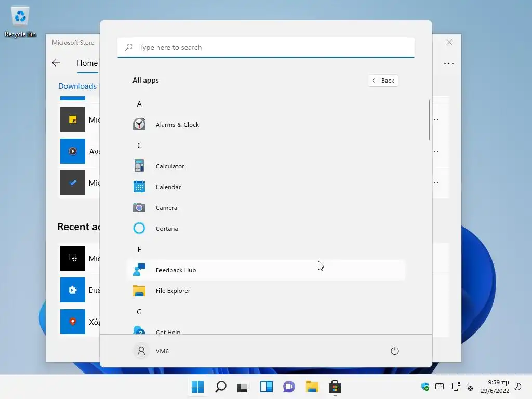Viewport: 532px width, 399px height.
Task: Open Task View on the taskbar
Action: point(243,387)
